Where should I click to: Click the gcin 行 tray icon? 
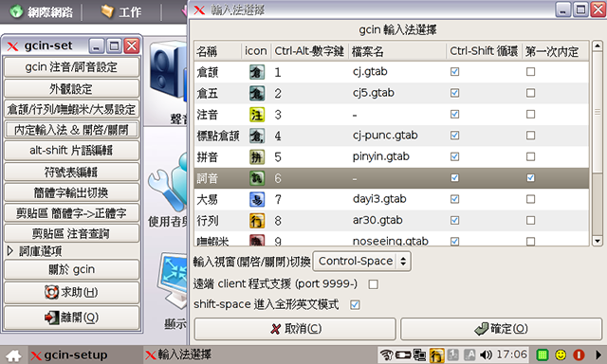click(436, 355)
